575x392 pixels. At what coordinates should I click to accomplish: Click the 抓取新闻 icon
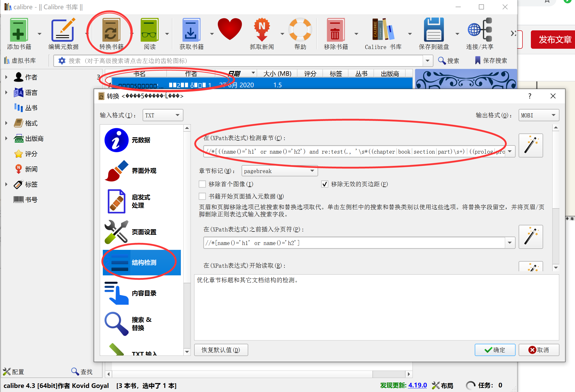tap(262, 29)
